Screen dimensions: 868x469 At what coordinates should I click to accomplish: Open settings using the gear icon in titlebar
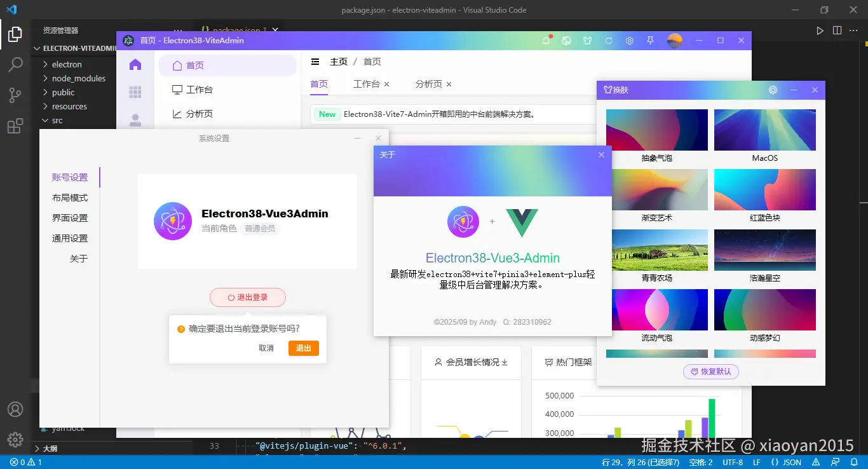pyautogui.click(x=630, y=40)
